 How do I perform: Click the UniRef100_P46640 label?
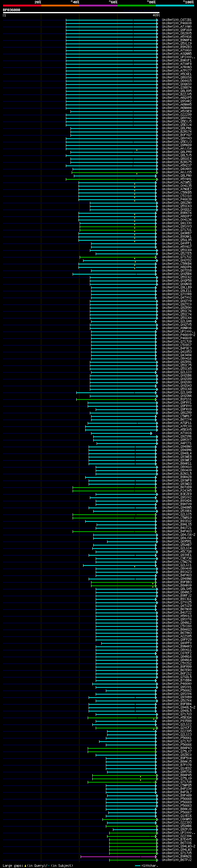pyautogui.click(x=177, y=684)
